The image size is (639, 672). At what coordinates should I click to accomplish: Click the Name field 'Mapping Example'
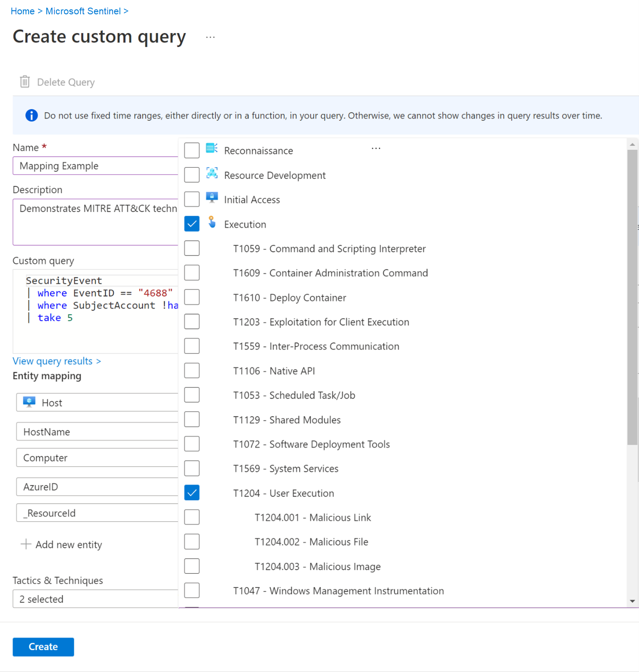[95, 166]
